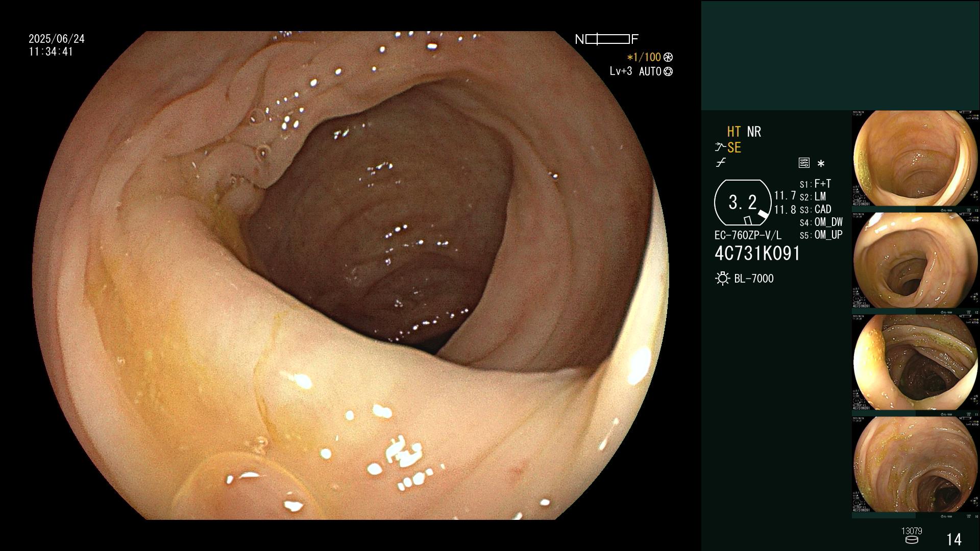This screenshot has height=551, width=980.
Task: Click the time 11:34:41 text
Action: [x=51, y=52]
